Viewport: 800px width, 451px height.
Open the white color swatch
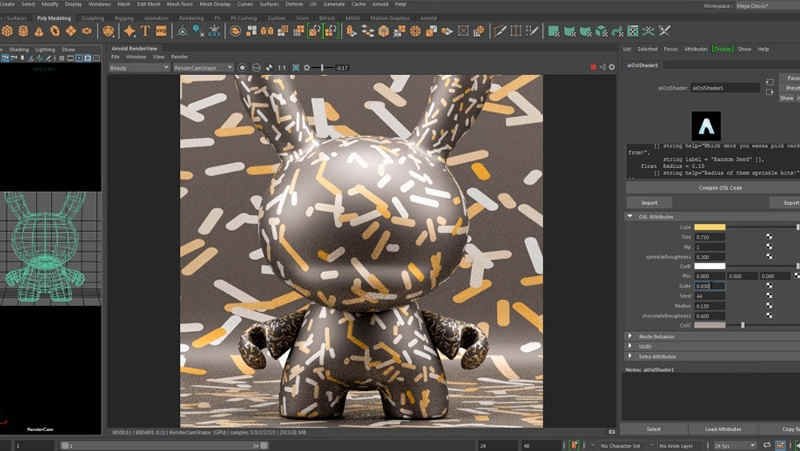pos(710,266)
